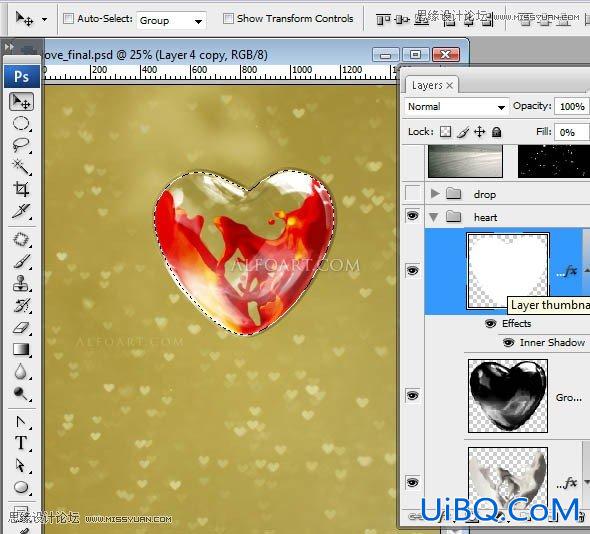Click the Photoshop Ps logo

pos(21,77)
